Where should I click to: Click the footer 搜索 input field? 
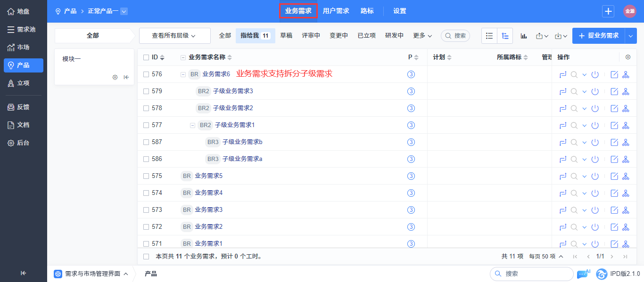[531, 274]
